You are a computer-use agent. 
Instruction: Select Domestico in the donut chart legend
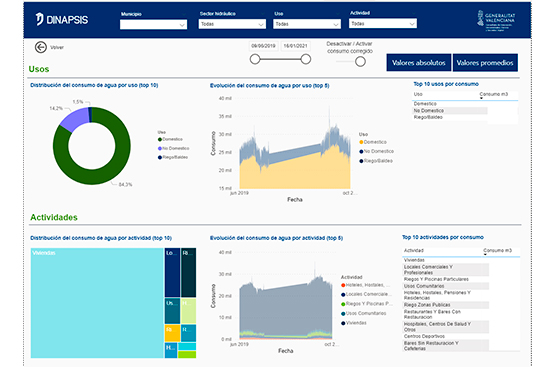click(x=170, y=139)
